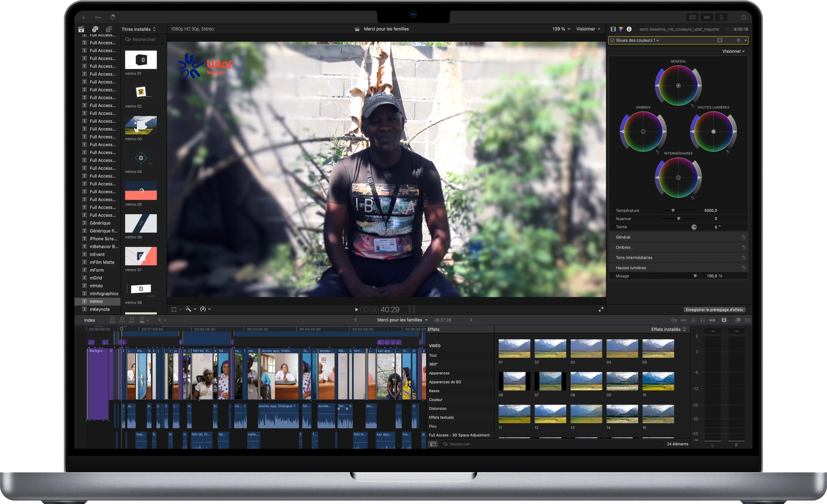Viewport: 827px width, 504px height.
Task: Open the Titles and Generators sidebar
Action: coord(109,29)
